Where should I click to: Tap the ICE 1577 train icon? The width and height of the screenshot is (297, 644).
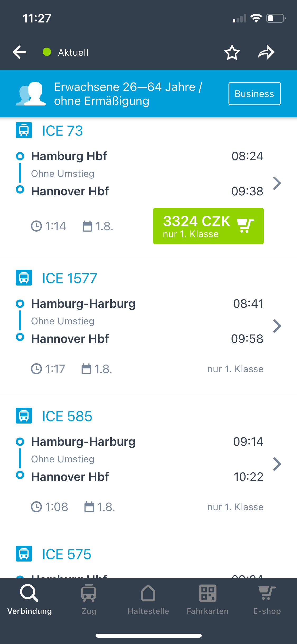(x=24, y=278)
